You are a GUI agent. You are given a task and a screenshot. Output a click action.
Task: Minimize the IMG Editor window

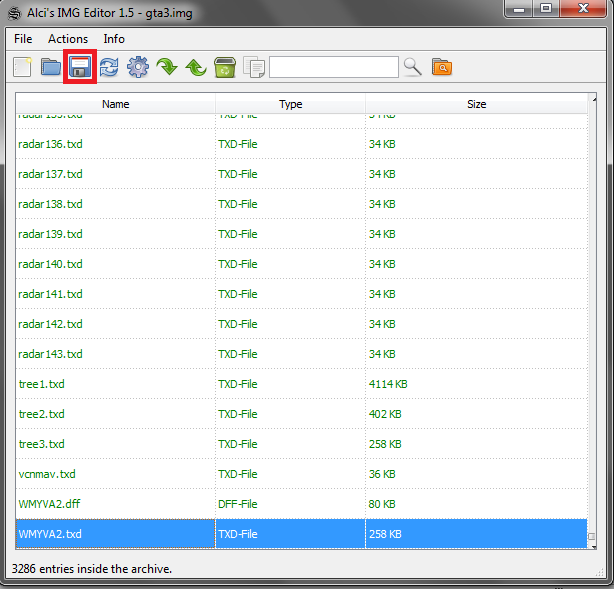pos(519,9)
